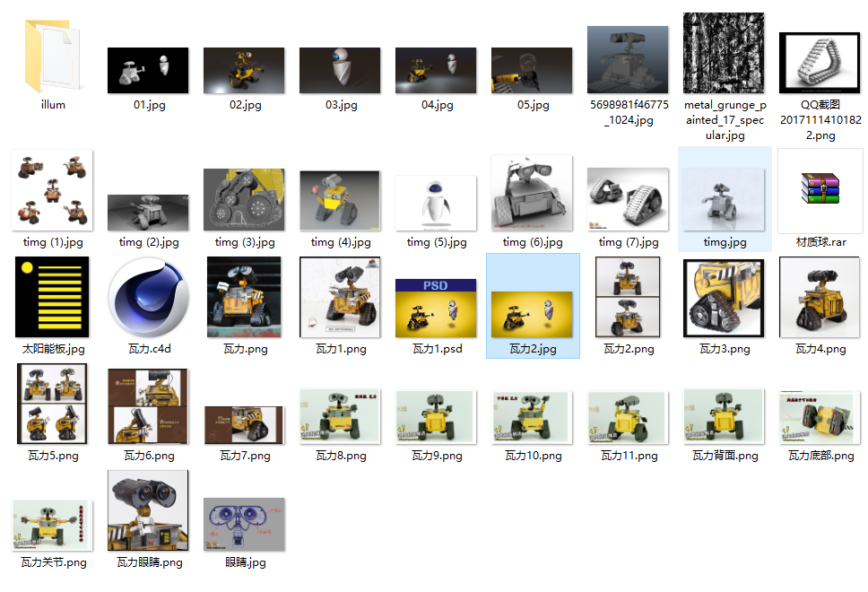Choose the 瓦力2.png thumbnail
The height and width of the screenshot is (592, 868).
point(628,298)
